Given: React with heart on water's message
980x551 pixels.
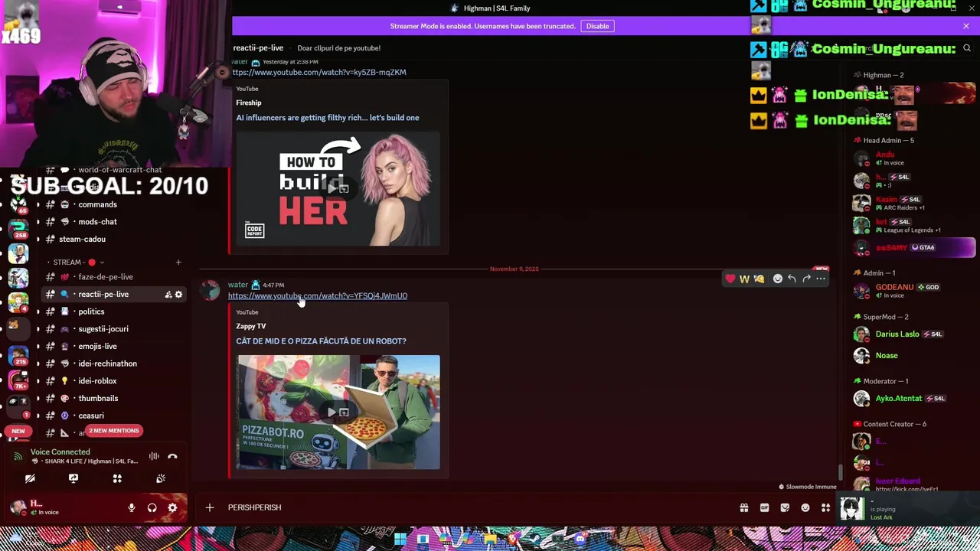Looking at the screenshot, I should coord(730,279).
